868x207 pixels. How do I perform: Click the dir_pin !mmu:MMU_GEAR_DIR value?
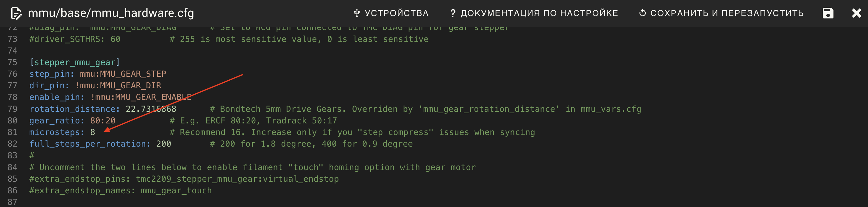click(118, 85)
